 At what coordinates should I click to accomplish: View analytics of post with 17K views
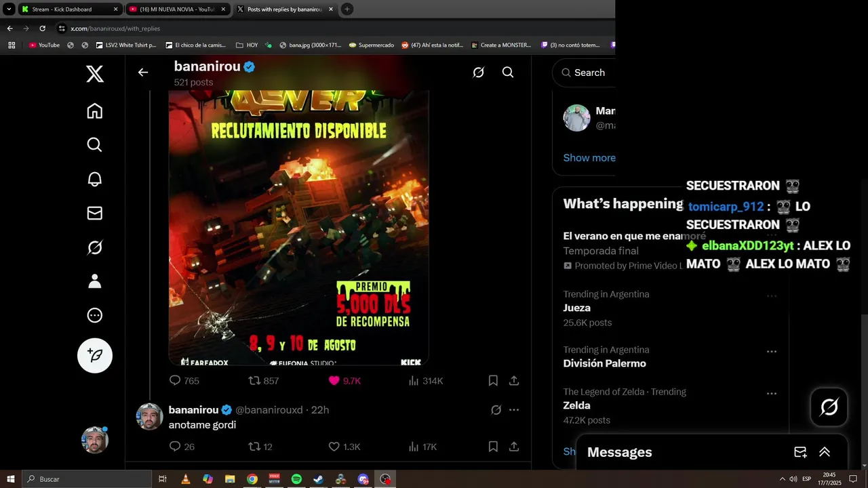[422, 447]
